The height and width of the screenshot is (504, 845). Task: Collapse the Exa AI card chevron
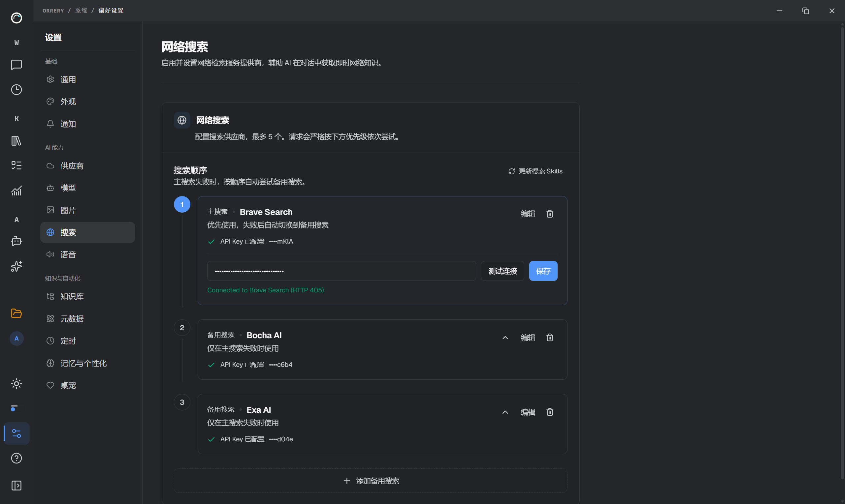505,412
